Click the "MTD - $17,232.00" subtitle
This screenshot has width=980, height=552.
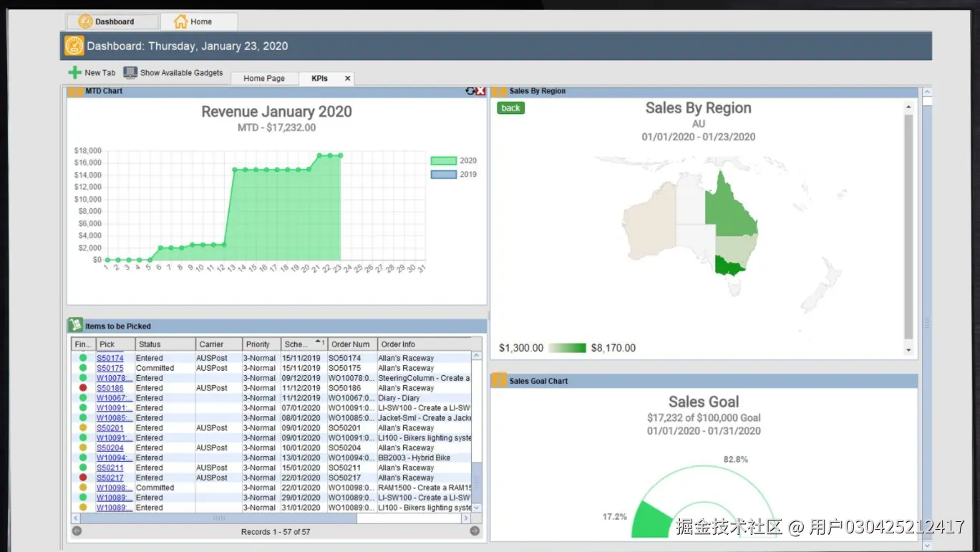pos(276,127)
